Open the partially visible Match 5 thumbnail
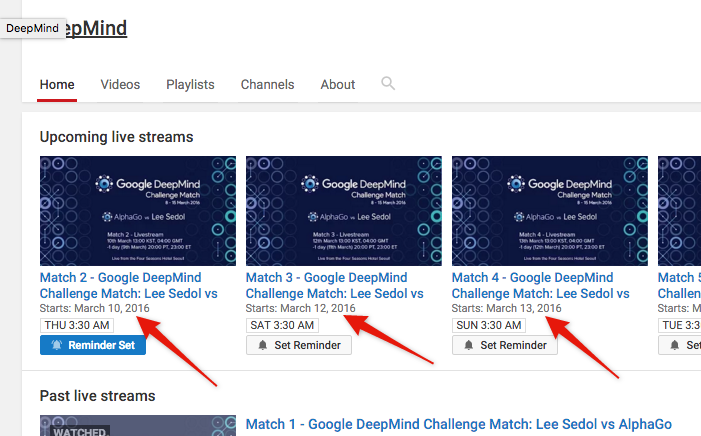Screen dimensions: 701x436 [x=680, y=211]
